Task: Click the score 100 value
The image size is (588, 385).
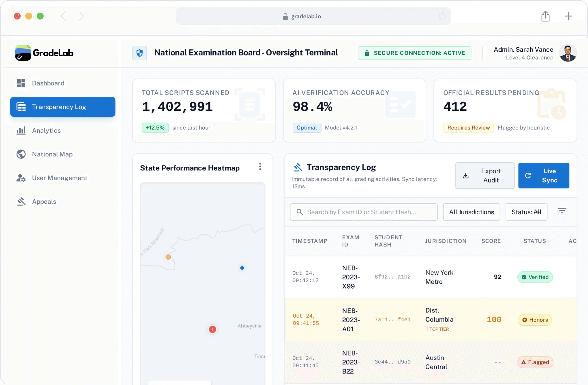Action: click(494, 320)
